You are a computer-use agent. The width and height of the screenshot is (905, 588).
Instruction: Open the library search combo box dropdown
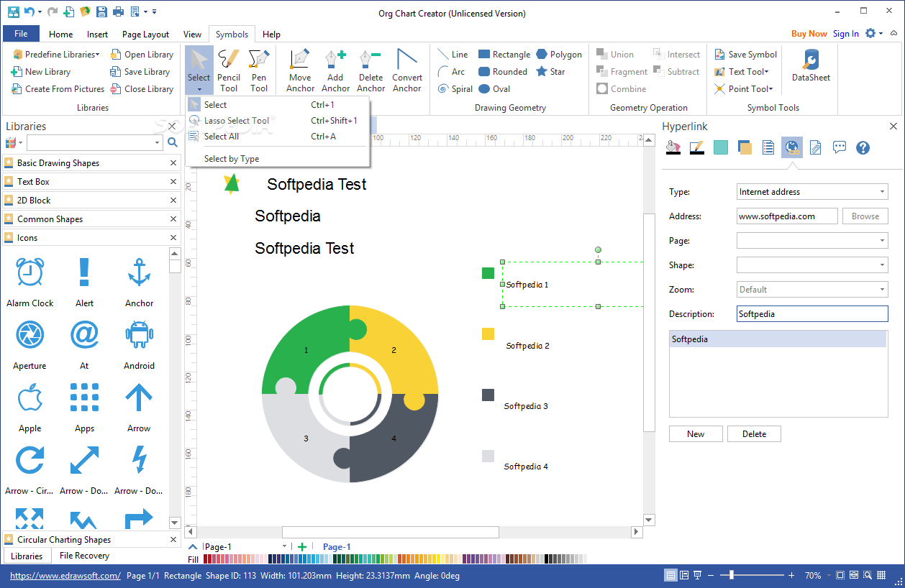tap(158, 143)
